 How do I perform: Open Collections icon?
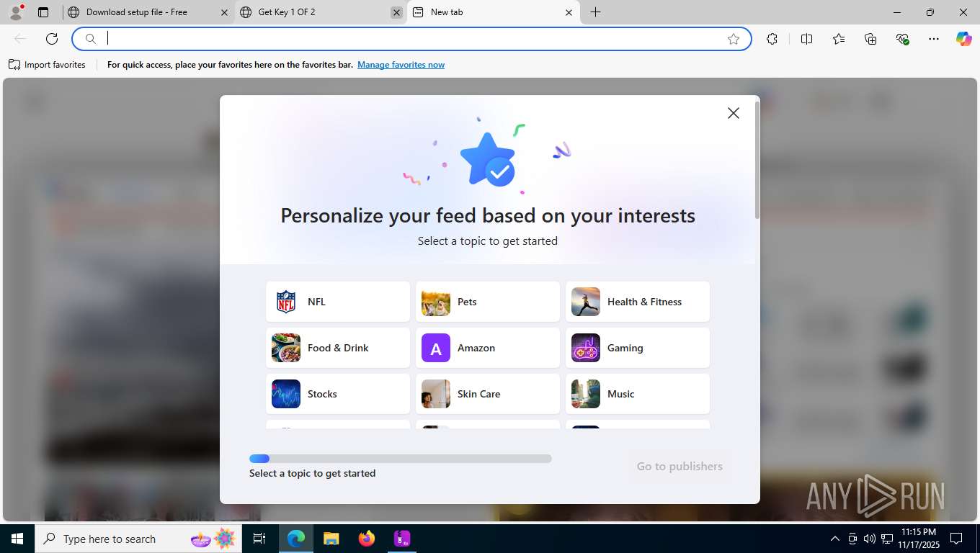point(870,39)
